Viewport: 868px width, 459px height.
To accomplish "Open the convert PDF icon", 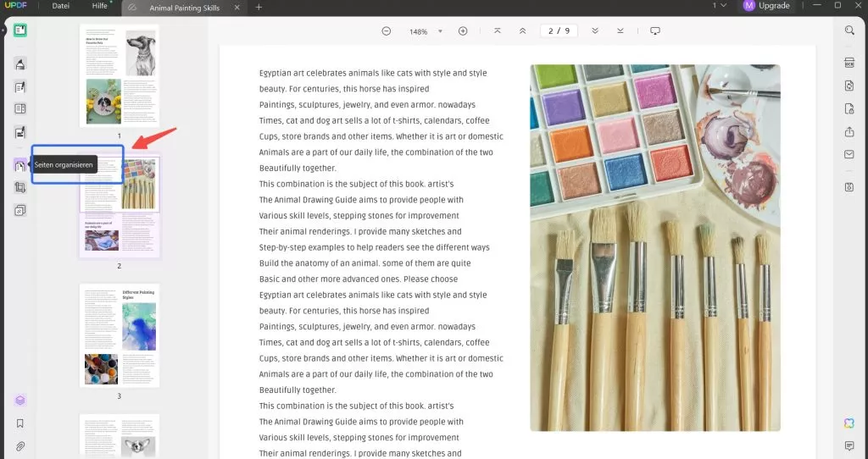I will pos(849,86).
